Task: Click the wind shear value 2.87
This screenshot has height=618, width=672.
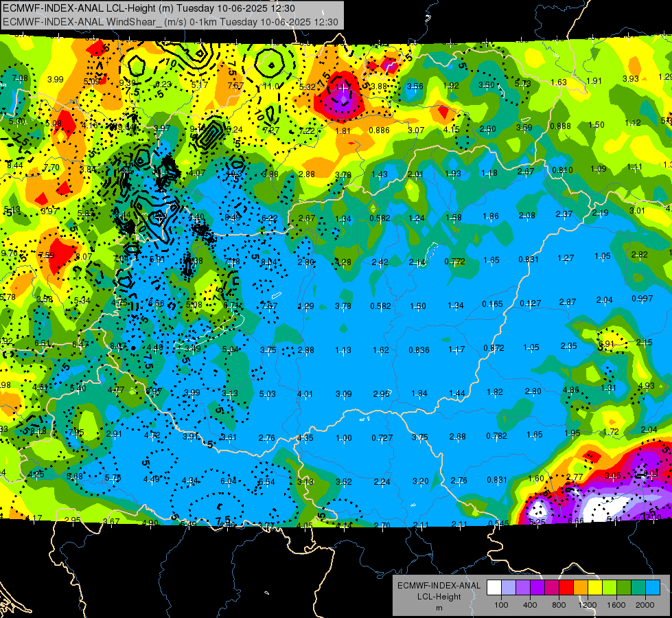Action: tap(568, 302)
